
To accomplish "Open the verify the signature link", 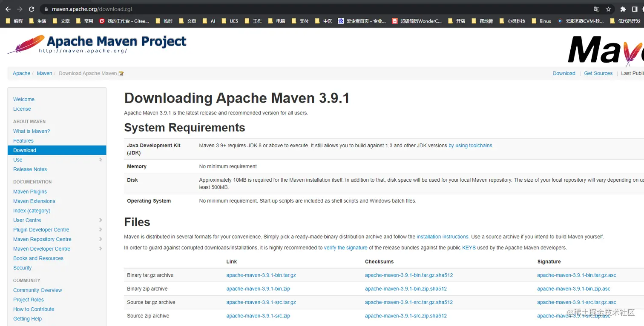I will coord(345,248).
